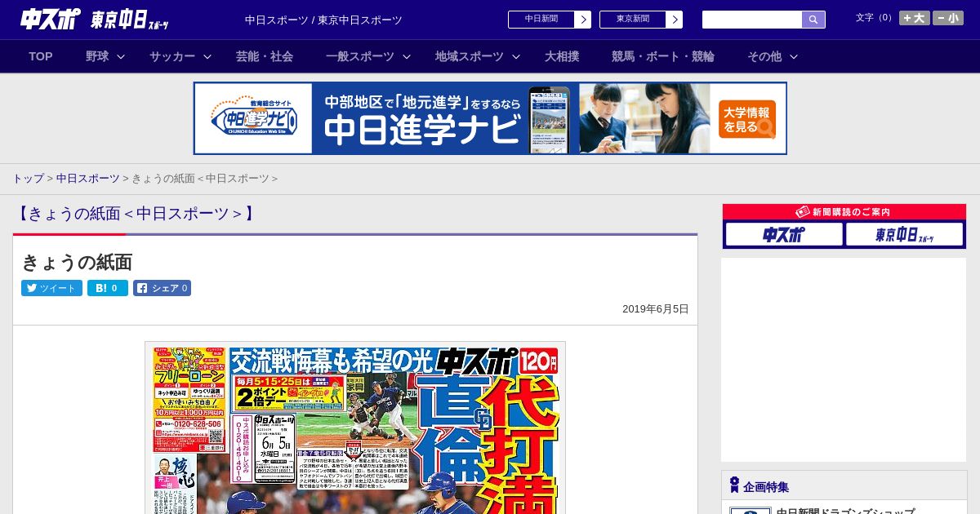Open サッカー navigation menu

[x=172, y=56]
